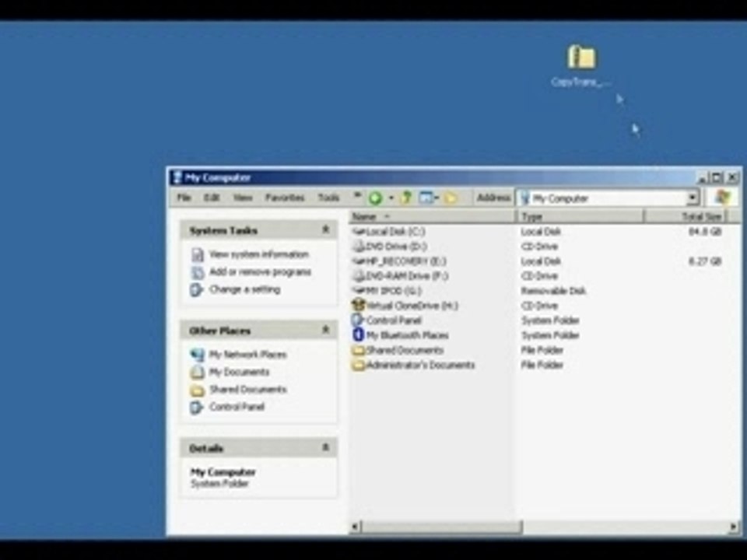Close the My Computer window

coord(733,177)
